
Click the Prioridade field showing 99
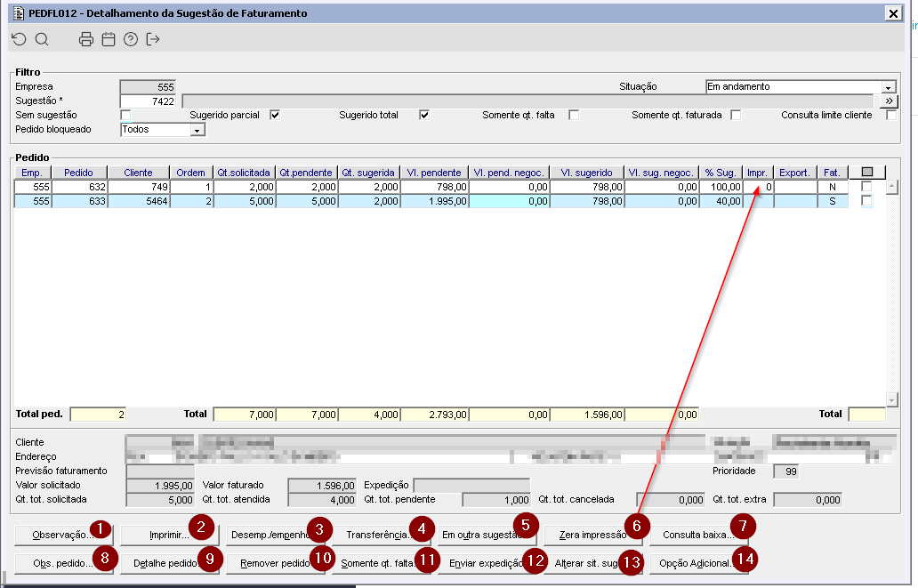point(785,471)
